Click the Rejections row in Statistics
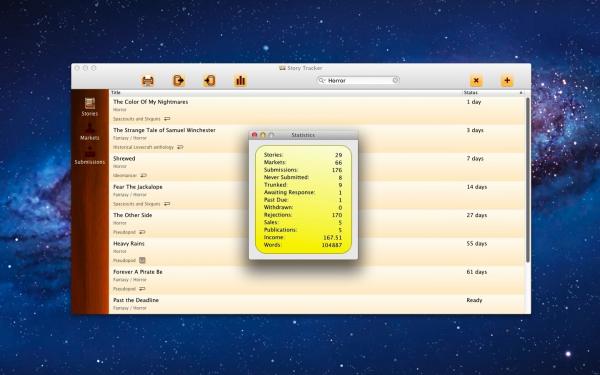Viewport: 600px width, 375px height. coord(303,215)
